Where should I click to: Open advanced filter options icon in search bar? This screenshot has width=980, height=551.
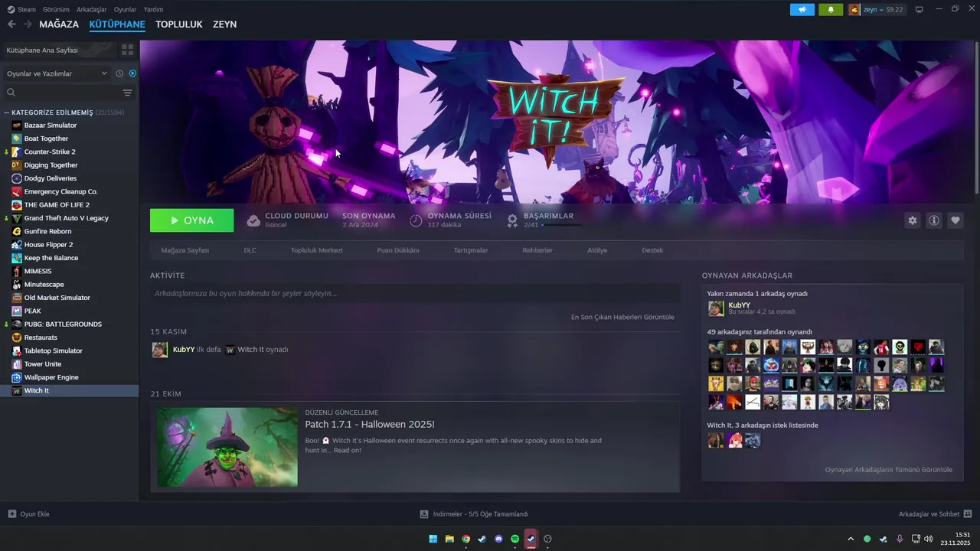(127, 93)
